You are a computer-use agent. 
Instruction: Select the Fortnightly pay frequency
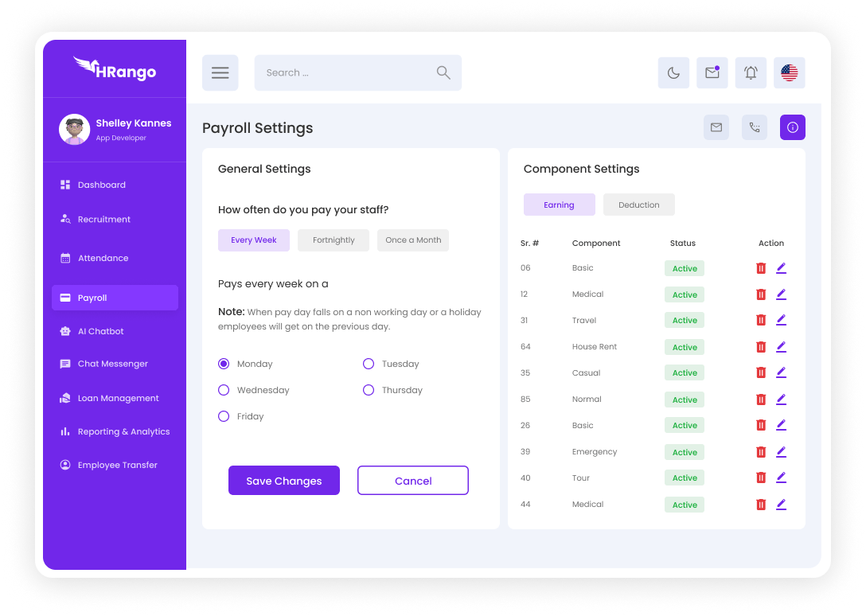334,240
